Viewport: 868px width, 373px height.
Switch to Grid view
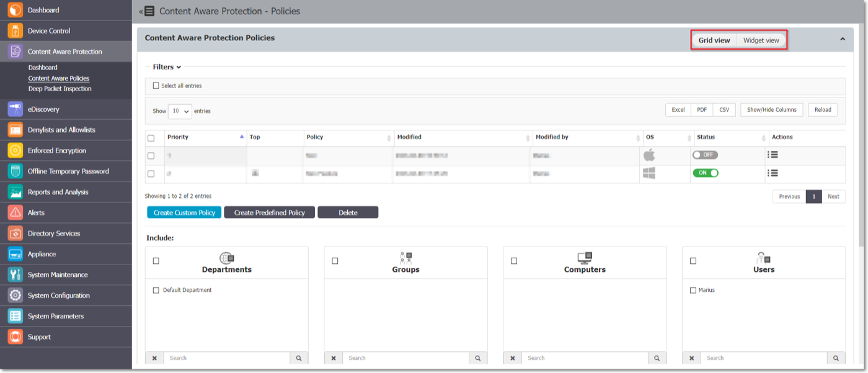(714, 40)
